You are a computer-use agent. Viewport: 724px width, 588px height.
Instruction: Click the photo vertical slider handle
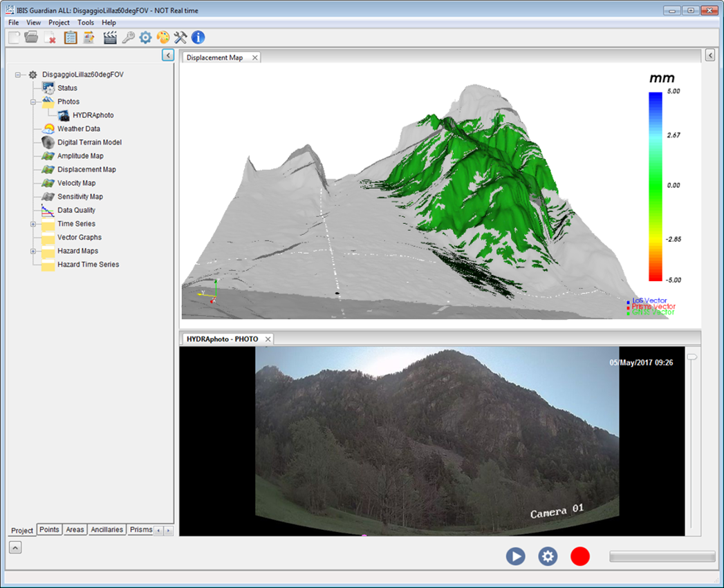click(691, 357)
